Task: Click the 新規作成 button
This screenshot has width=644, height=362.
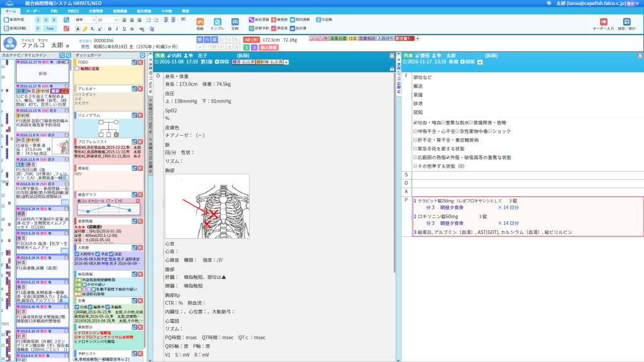Action: pos(14,19)
